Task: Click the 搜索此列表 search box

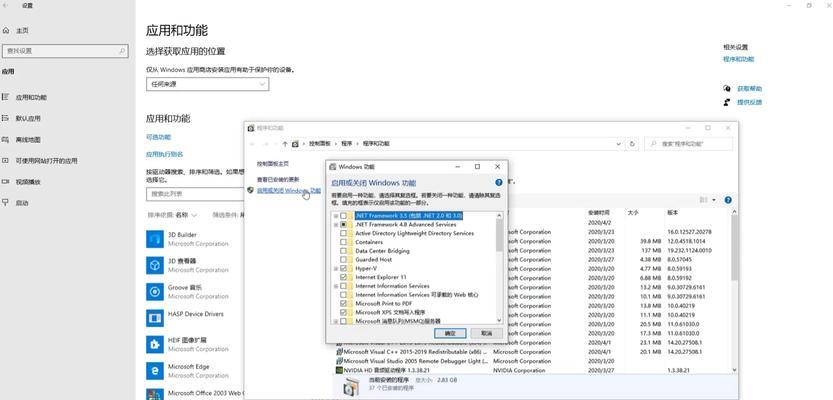Action: (195, 194)
